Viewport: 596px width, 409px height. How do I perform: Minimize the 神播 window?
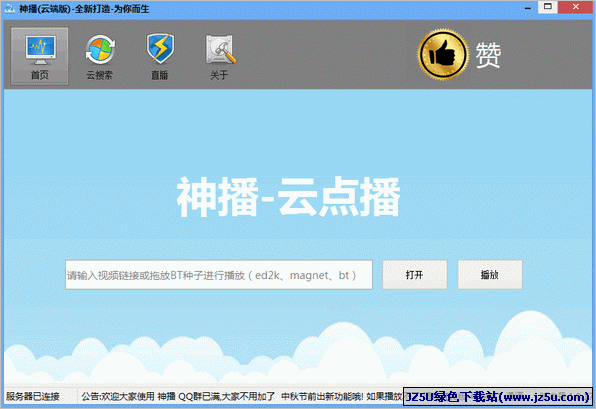[528, 8]
